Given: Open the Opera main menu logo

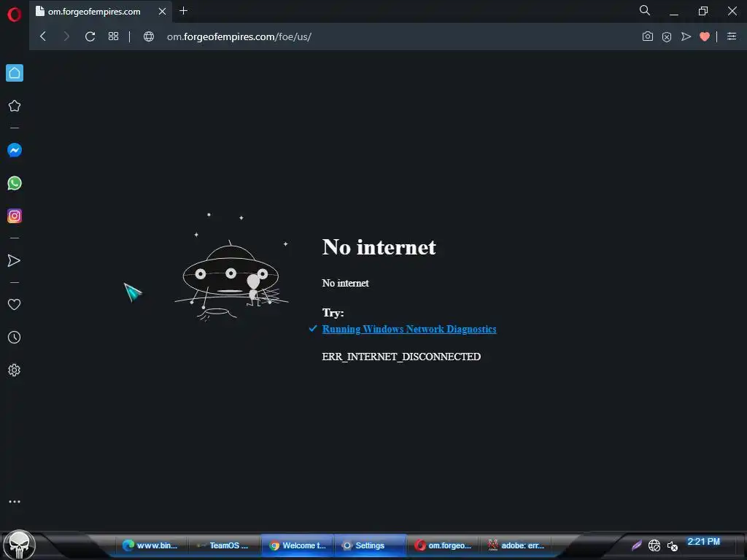Looking at the screenshot, I should (x=15, y=15).
